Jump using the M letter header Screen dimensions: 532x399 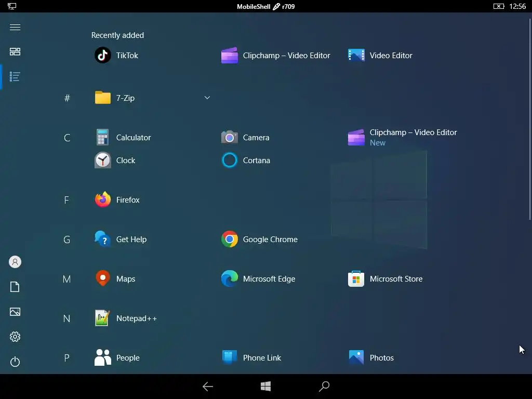(67, 279)
